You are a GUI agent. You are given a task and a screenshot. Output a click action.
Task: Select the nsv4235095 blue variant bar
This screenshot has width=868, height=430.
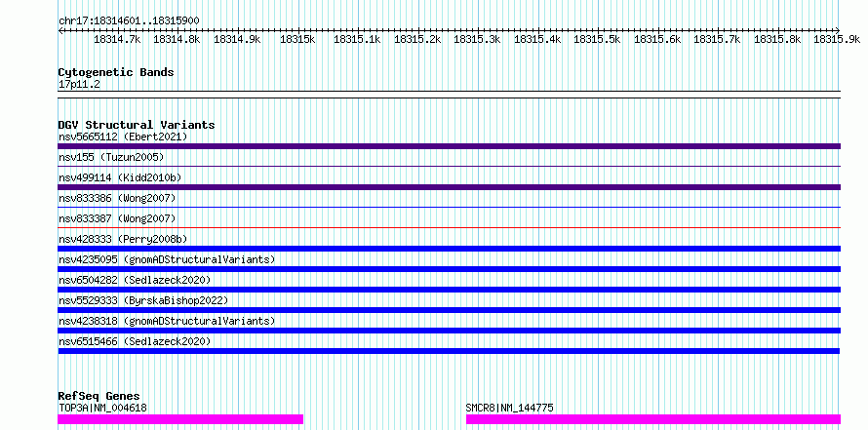coord(449,269)
